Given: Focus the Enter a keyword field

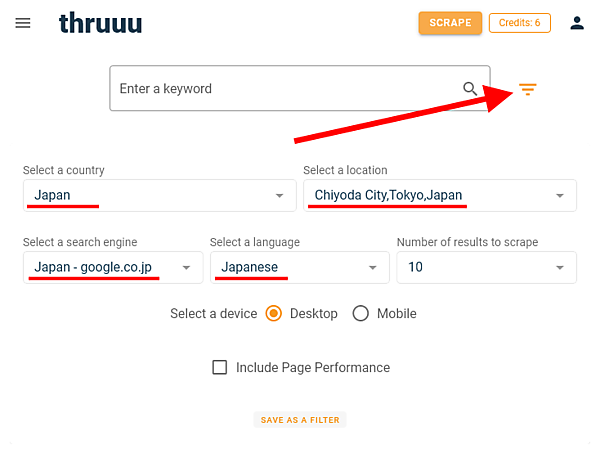Looking at the screenshot, I should (285, 89).
